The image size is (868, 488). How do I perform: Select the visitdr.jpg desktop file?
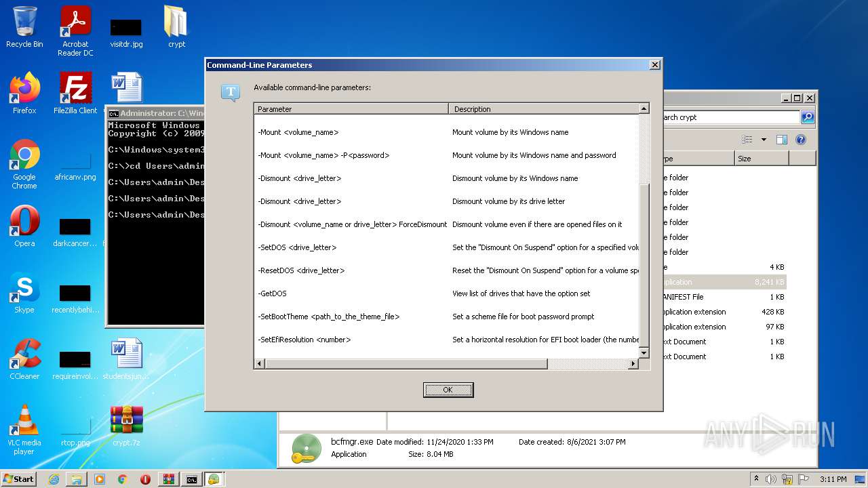tap(126, 33)
